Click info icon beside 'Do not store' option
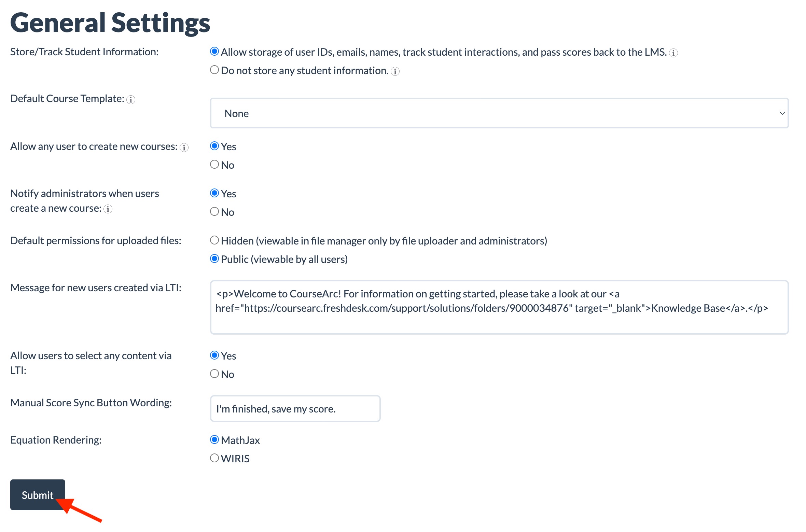 point(395,71)
